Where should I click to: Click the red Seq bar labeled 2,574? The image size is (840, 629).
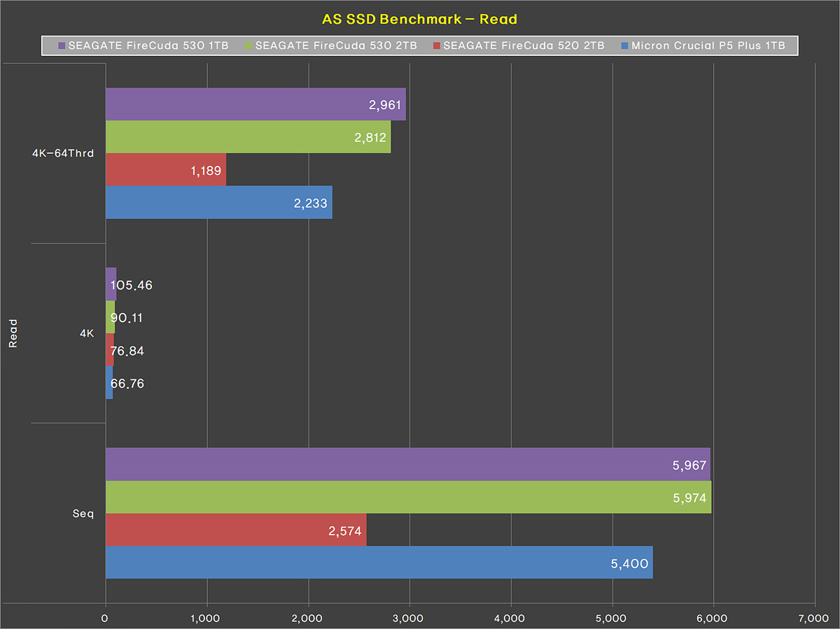pyautogui.click(x=236, y=530)
